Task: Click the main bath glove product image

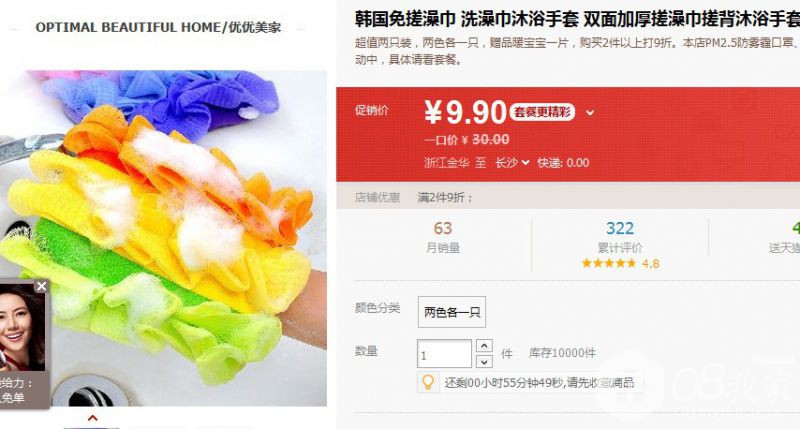Action: [x=163, y=238]
